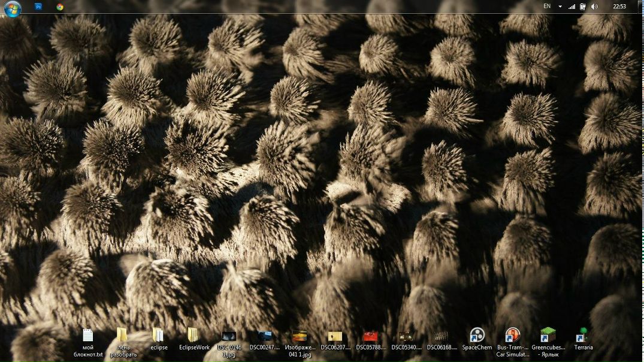
Task: Launch Bus-Tram-Car Simulator shortcut
Action: [513, 336]
